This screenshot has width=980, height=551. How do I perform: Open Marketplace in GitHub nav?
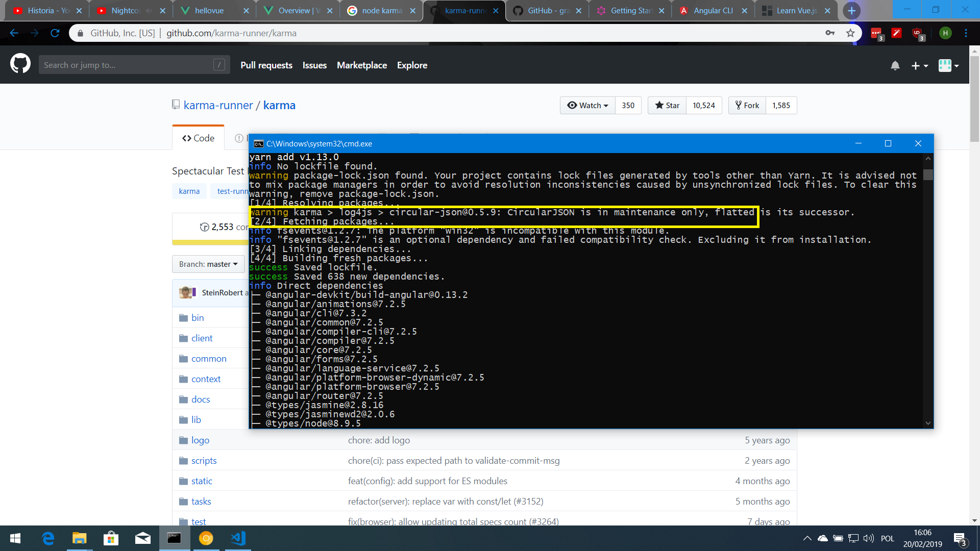(x=362, y=65)
